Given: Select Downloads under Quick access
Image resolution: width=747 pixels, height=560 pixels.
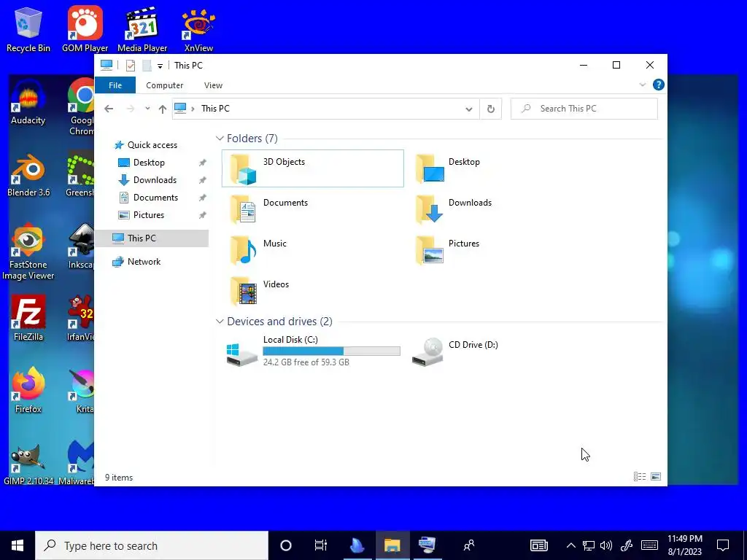Looking at the screenshot, I should coord(152,180).
